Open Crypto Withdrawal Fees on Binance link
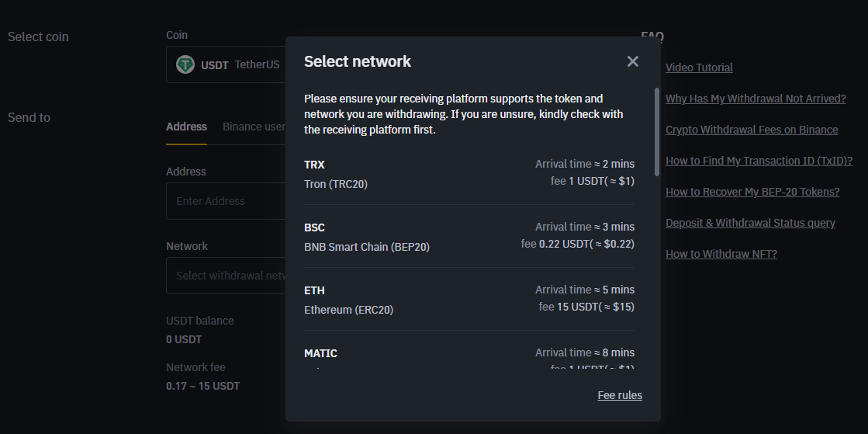The width and height of the screenshot is (868, 434). point(752,130)
